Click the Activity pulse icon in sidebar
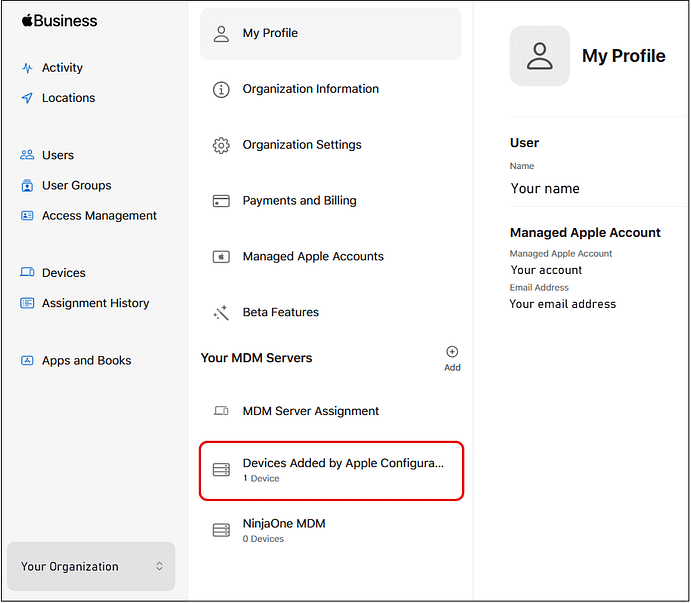Image resolution: width=691 pixels, height=603 pixels. [27, 68]
